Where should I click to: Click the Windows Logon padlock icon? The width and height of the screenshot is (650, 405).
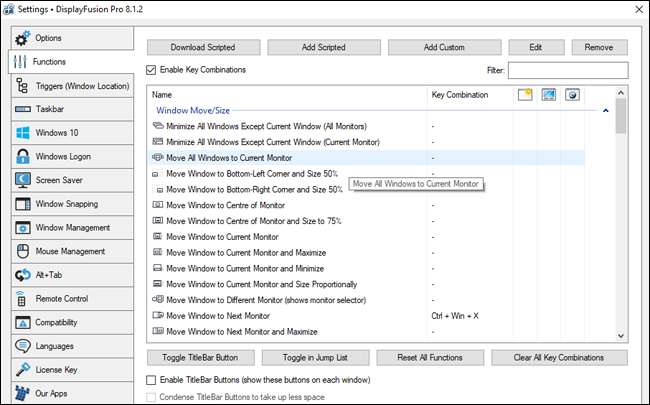click(23, 156)
